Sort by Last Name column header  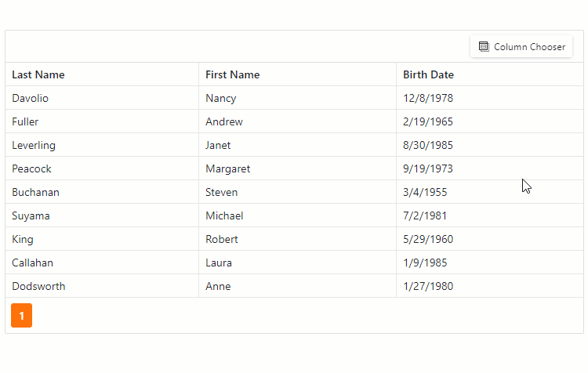click(38, 75)
